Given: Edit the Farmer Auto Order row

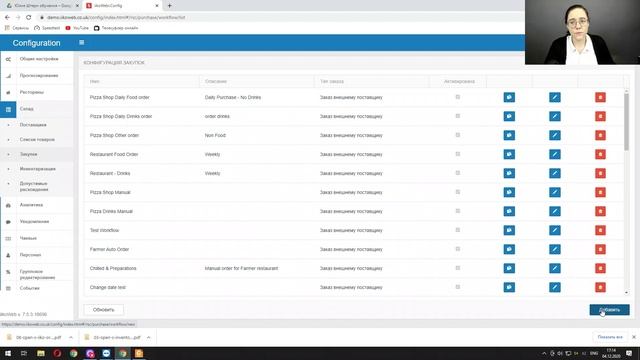Looking at the screenshot, I should point(555,249).
